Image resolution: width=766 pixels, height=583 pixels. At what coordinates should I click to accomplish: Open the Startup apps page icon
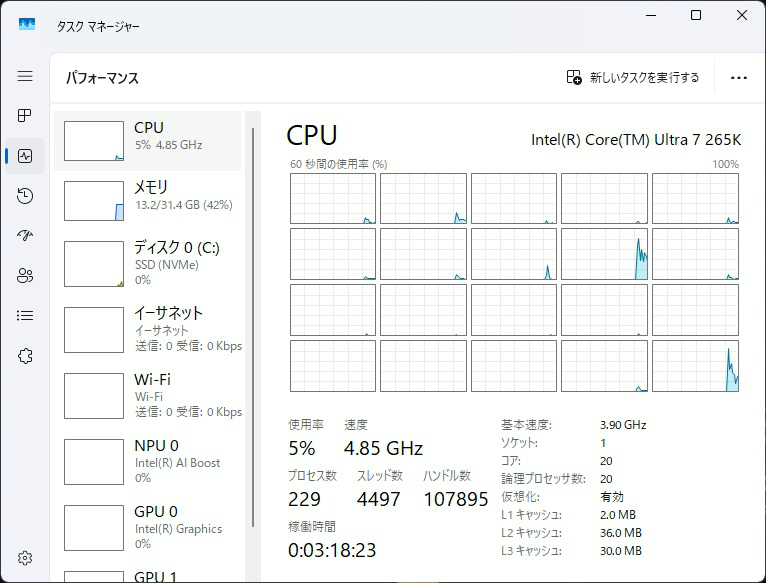coord(25,236)
